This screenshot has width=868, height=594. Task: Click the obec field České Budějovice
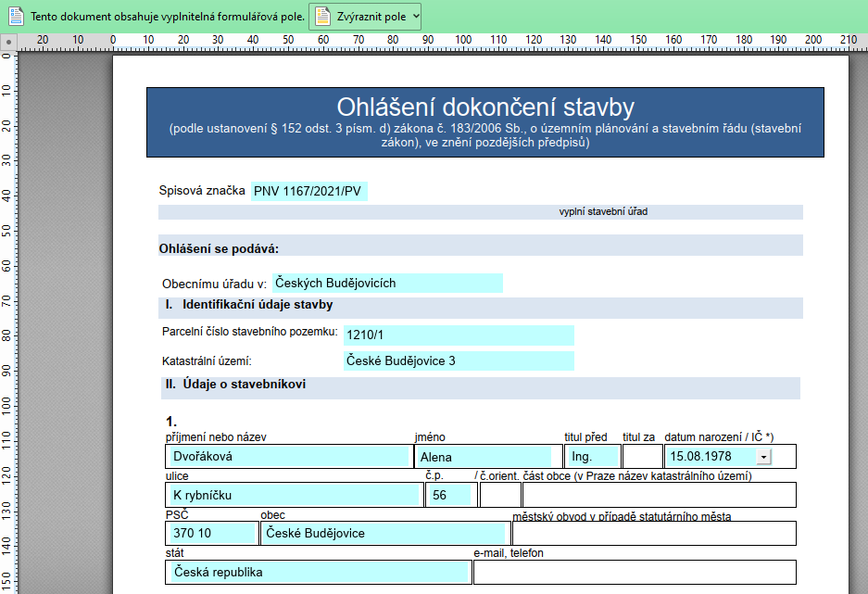384,533
